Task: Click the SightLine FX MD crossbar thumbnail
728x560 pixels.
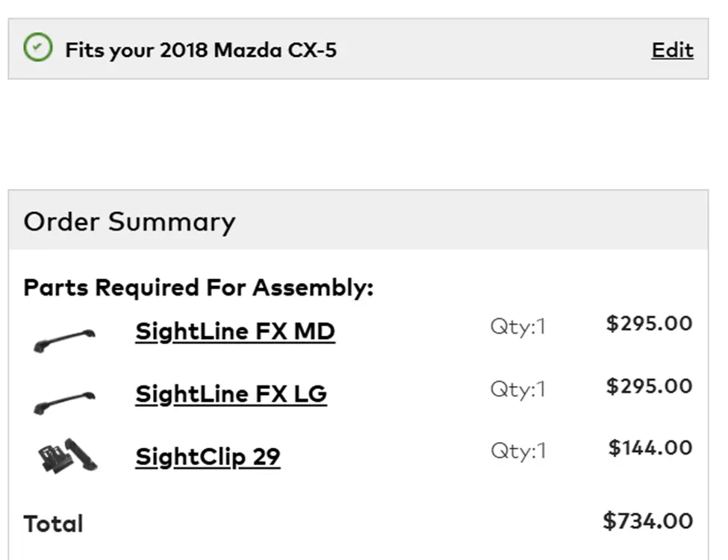Action: [x=65, y=338]
